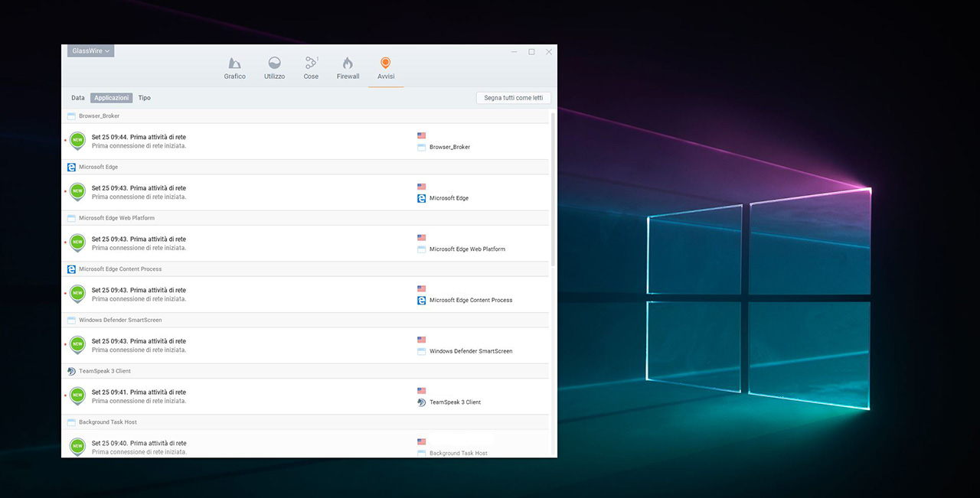Open the GlassWire main menu dropdown
The width and height of the screenshot is (980, 498).
pos(90,51)
